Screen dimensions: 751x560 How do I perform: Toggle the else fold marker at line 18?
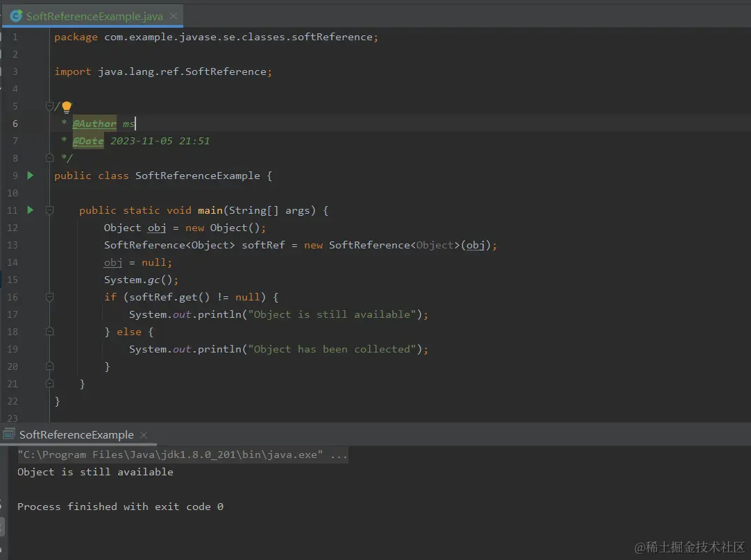point(49,332)
